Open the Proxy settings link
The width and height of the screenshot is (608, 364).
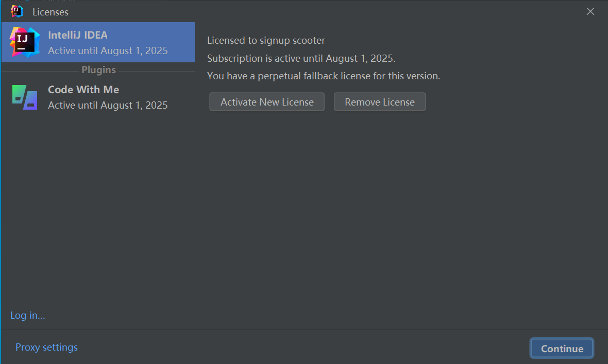click(46, 347)
